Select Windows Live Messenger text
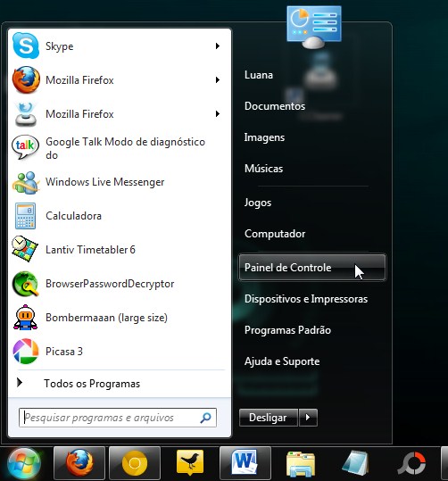This screenshot has width=448, height=481. pos(105,182)
